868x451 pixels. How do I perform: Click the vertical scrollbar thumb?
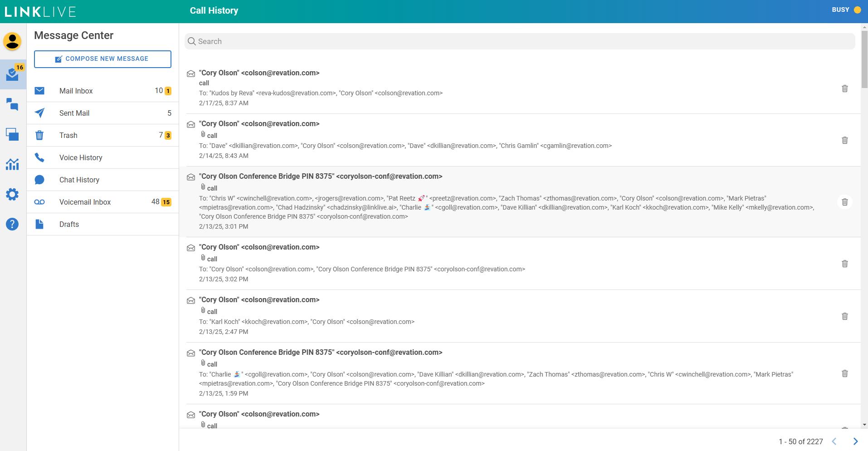(864, 59)
